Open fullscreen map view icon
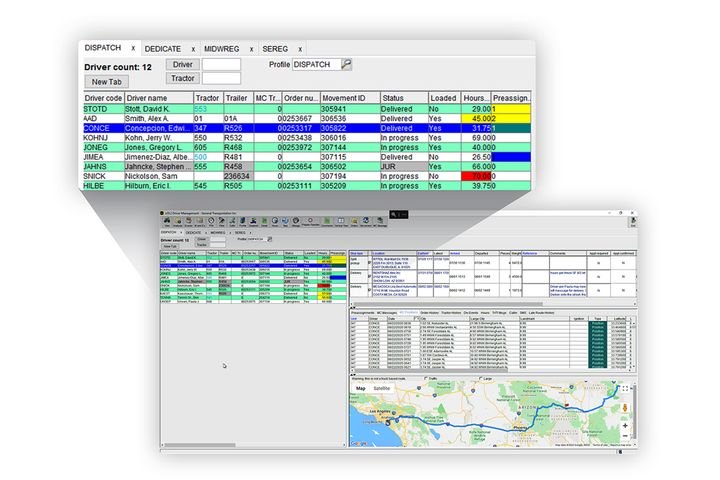The image size is (720, 480). click(625, 389)
